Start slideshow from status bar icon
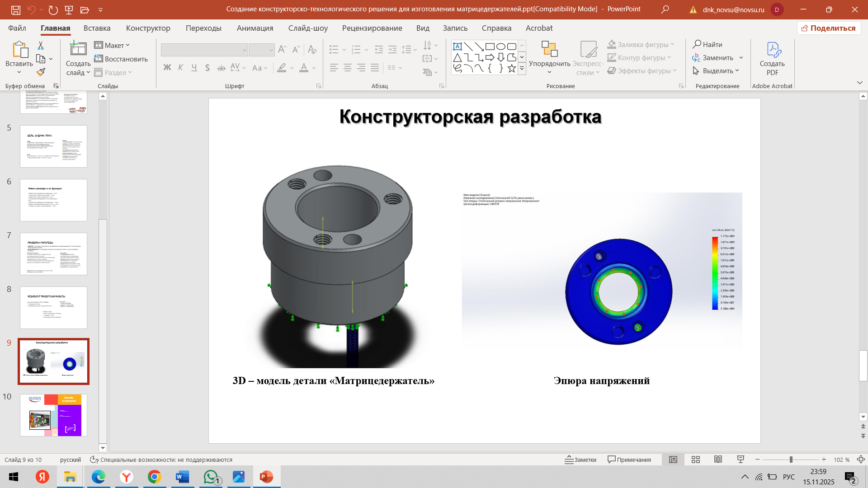The width and height of the screenshot is (868, 488). pos(741,460)
